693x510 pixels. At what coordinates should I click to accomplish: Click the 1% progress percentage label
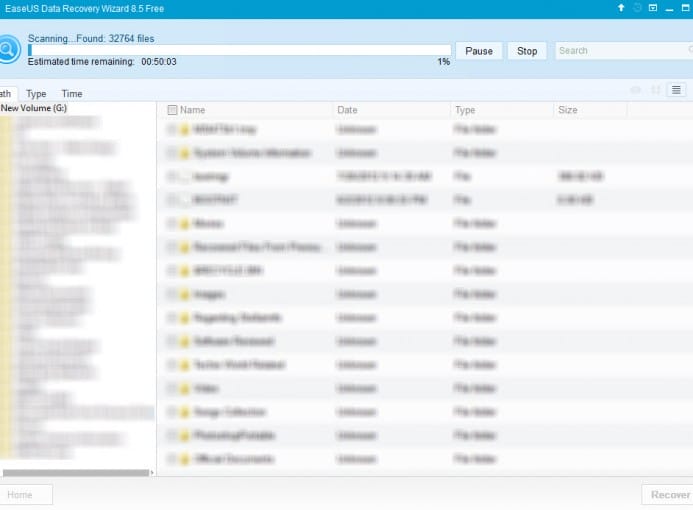(x=444, y=61)
